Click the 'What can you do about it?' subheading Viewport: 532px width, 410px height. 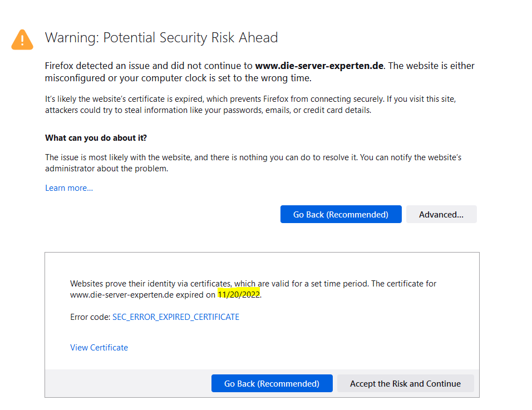coord(96,138)
